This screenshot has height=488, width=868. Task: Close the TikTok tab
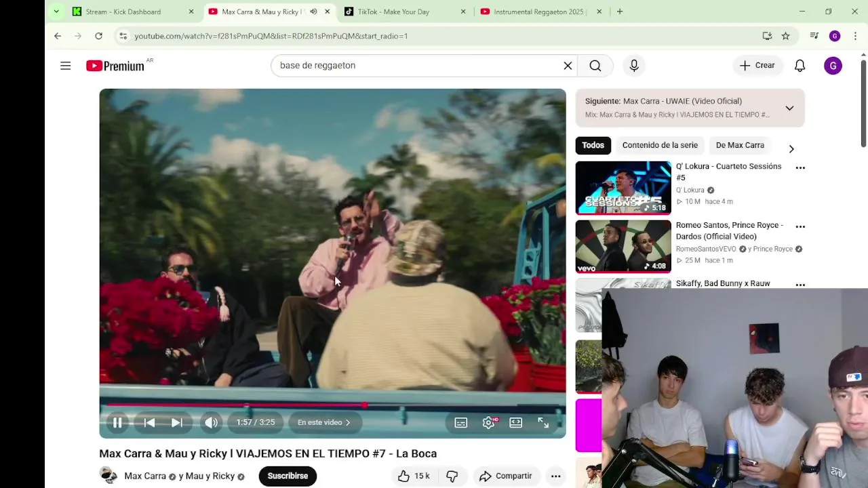pos(463,12)
